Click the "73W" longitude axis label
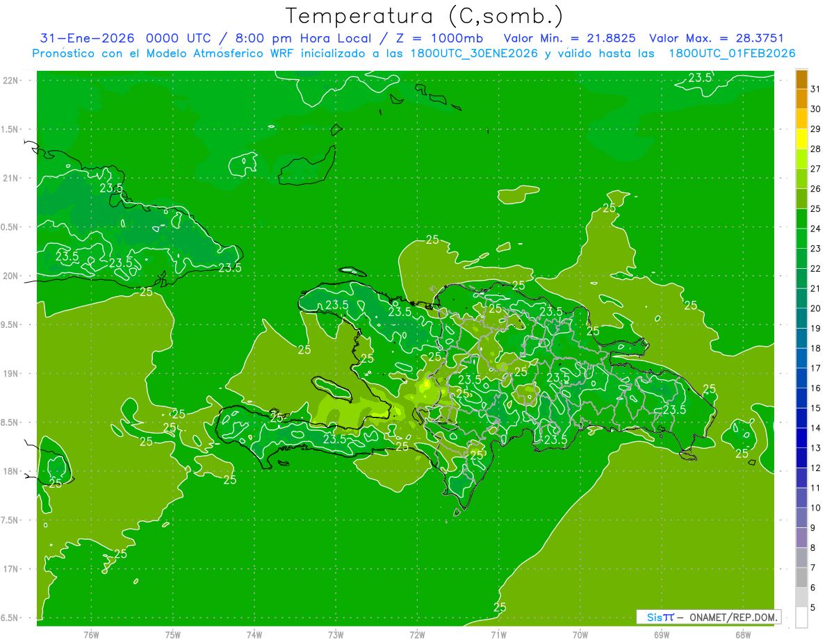 336,635
